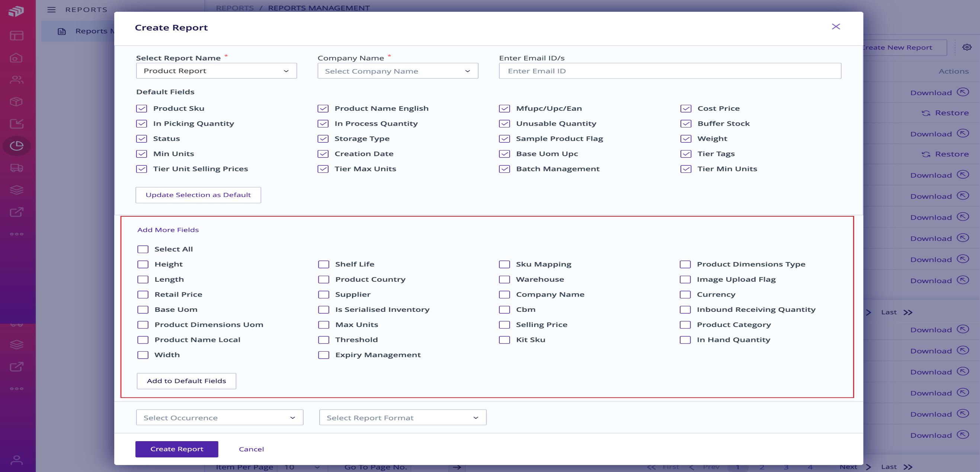Click the Create Report button
The image size is (980, 472).
pyautogui.click(x=177, y=449)
